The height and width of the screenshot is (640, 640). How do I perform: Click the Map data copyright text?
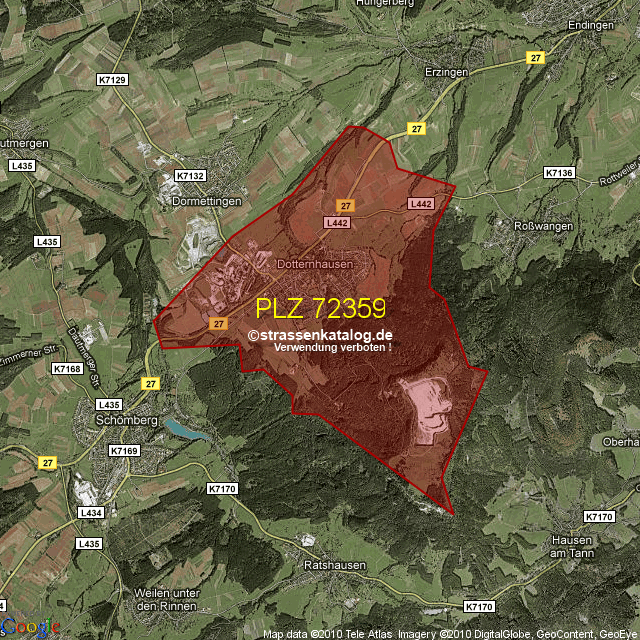450,634
